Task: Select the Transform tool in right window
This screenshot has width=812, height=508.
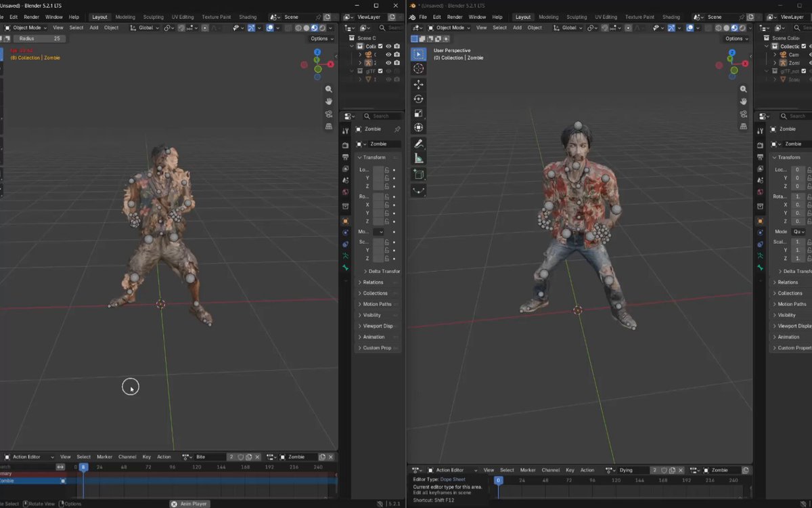Action: 418,127
